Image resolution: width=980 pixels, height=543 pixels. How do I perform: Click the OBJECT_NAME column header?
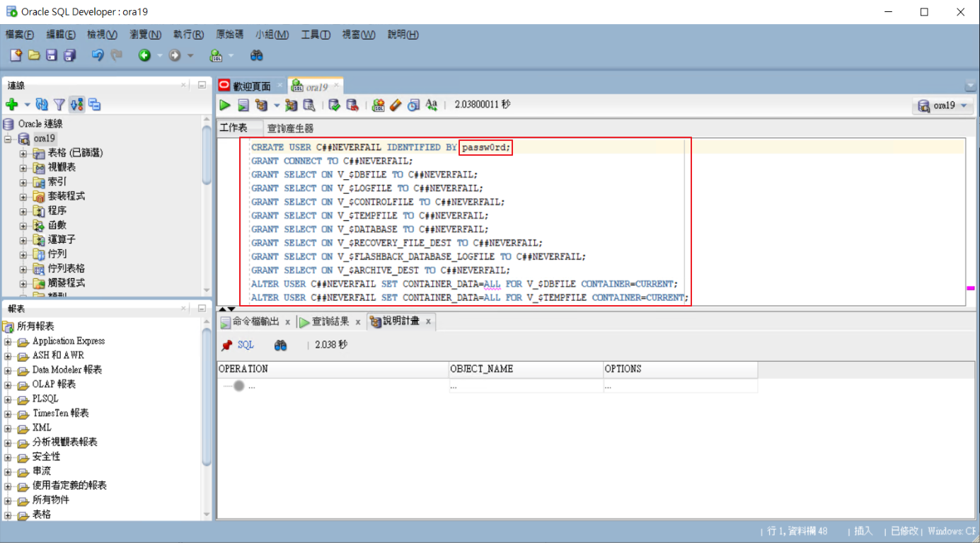526,369
